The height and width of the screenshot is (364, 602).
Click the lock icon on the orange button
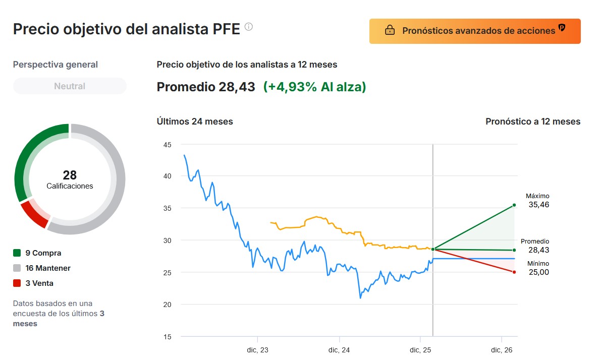(x=390, y=31)
